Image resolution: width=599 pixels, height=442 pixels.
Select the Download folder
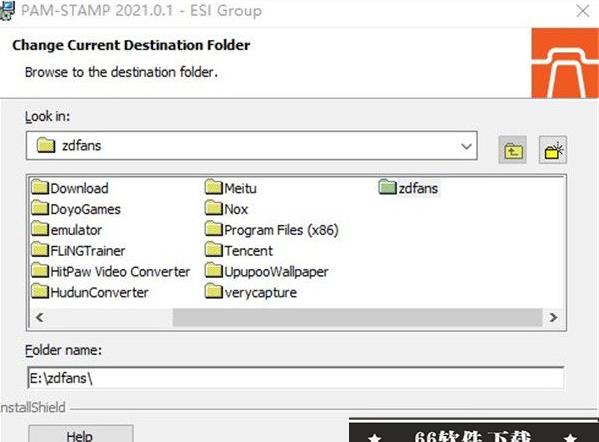(70, 188)
